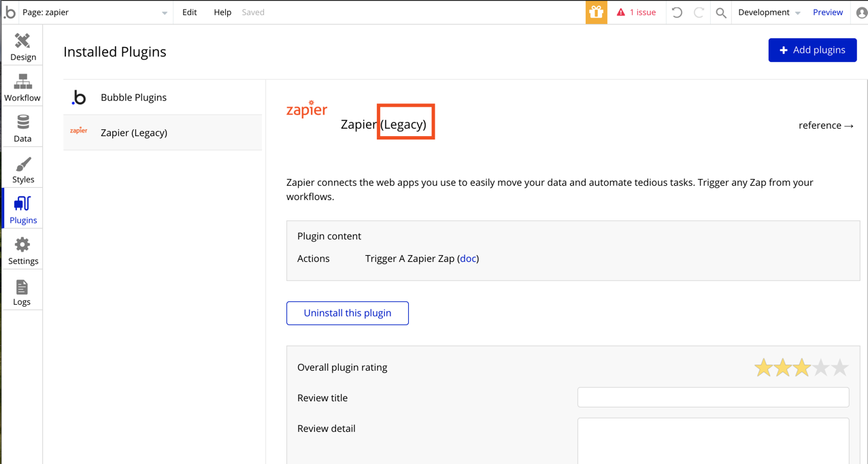Rate plugin five stars
The height and width of the screenshot is (464, 868).
840,368
